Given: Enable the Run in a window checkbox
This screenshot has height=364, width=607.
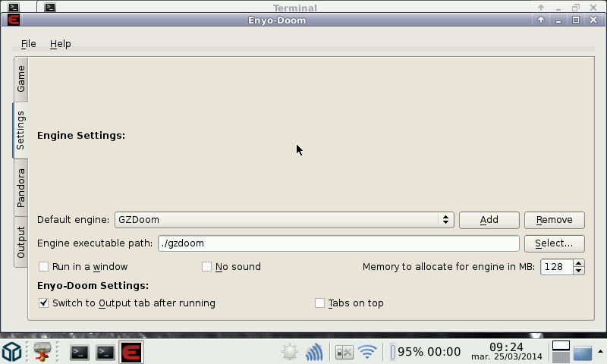Looking at the screenshot, I should pos(44,267).
